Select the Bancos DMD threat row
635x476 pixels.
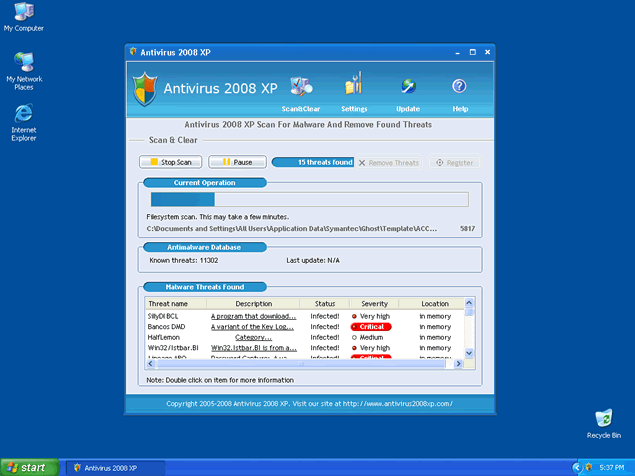tap(166, 327)
